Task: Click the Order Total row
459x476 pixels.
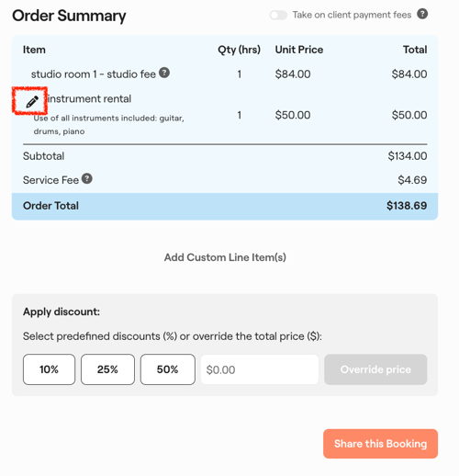Action: [x=225, y=206]
